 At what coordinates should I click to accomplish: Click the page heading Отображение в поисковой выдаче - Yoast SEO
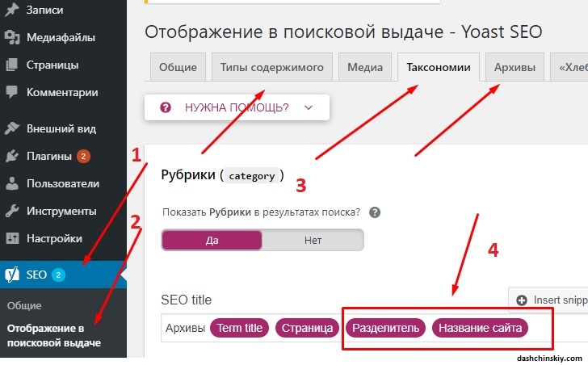[x=343, y=31]
